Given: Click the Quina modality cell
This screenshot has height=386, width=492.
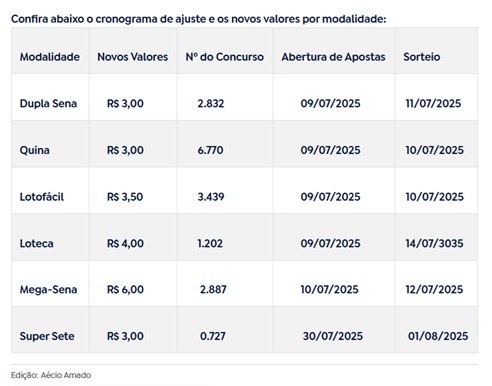Looking at the screenshot, I should (x=35, y=150).
